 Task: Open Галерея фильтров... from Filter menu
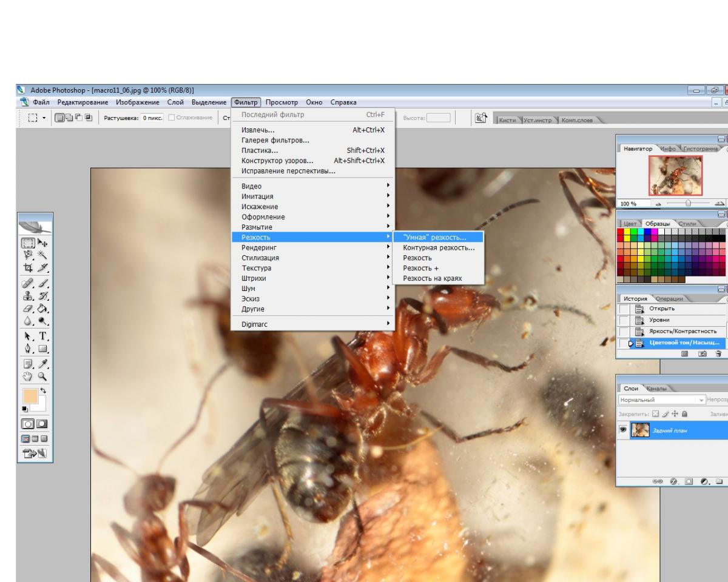pos(275,141)
